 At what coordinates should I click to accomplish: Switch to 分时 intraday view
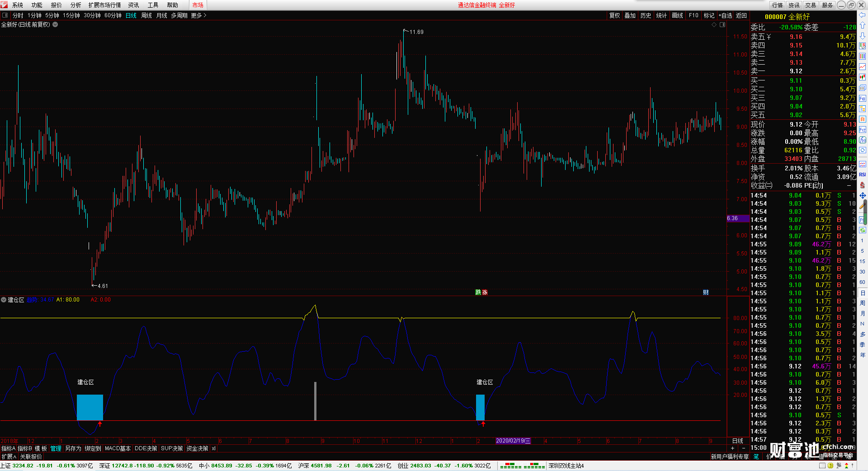(x=18, y=15)
